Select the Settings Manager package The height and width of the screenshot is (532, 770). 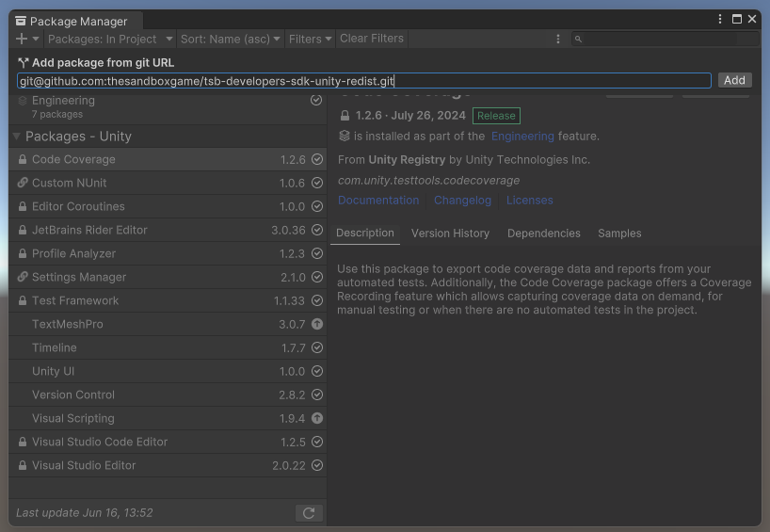pos(168,278)
